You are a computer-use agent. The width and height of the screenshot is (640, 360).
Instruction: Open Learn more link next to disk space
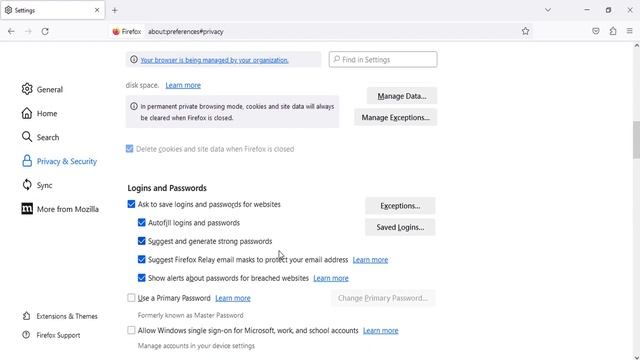coord(183,85)
